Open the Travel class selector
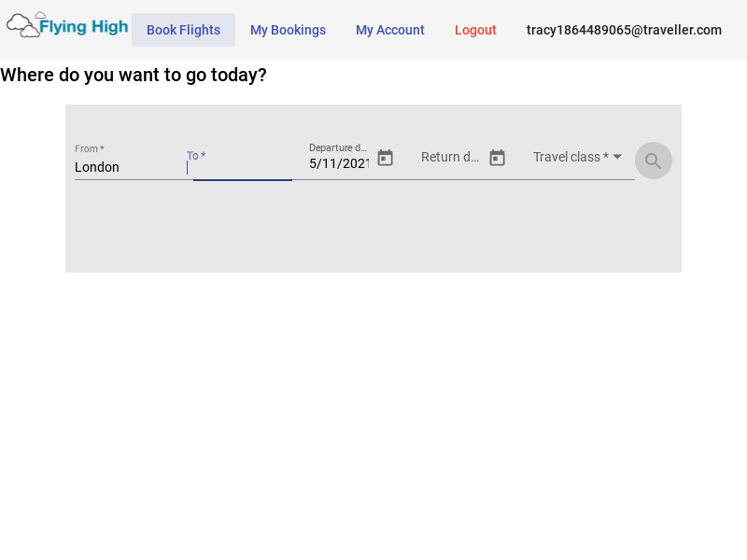This screenshot has width=747, height=560. pos(571,157)
